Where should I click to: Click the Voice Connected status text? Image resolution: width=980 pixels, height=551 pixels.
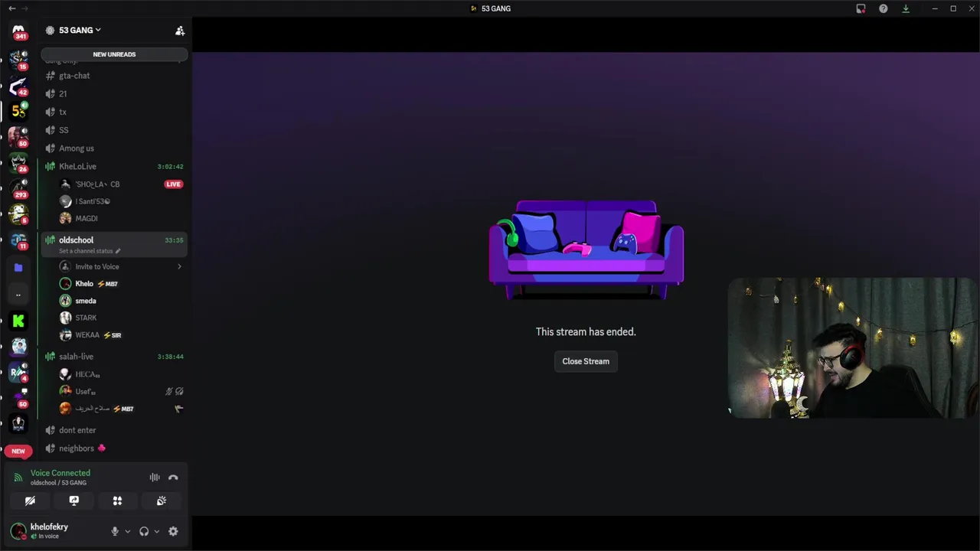[x=60, y=473]
